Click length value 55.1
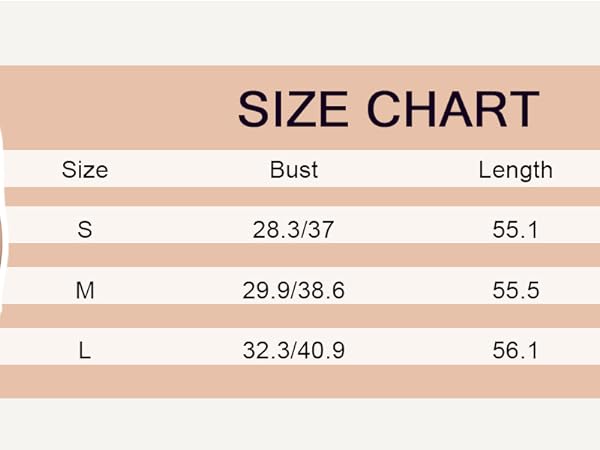This screenshot has width=600, height=450. pyautogui.click(x=515, y=230)
